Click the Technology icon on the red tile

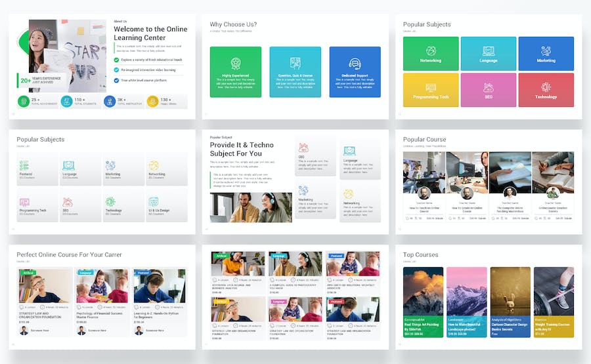(546, 87)
